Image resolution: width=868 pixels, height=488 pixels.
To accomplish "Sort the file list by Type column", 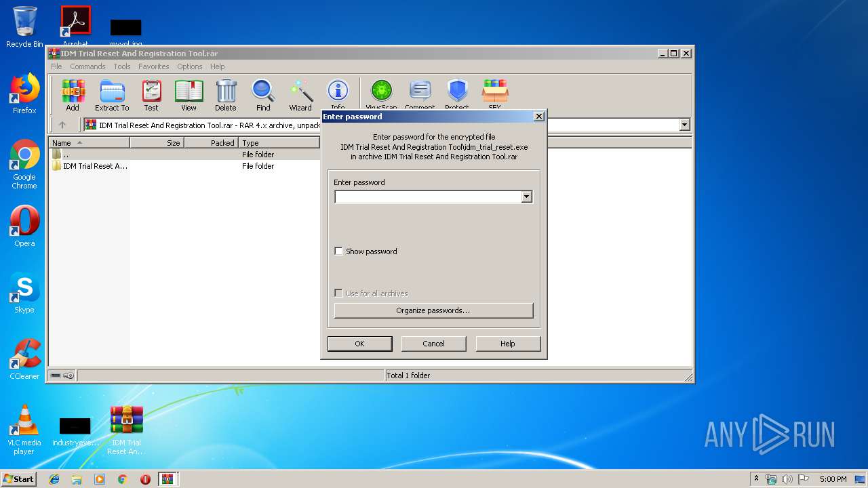I will (x=279, y=143).
